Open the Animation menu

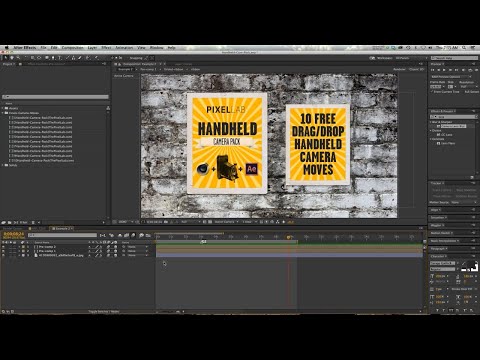(x=124, y=48)
